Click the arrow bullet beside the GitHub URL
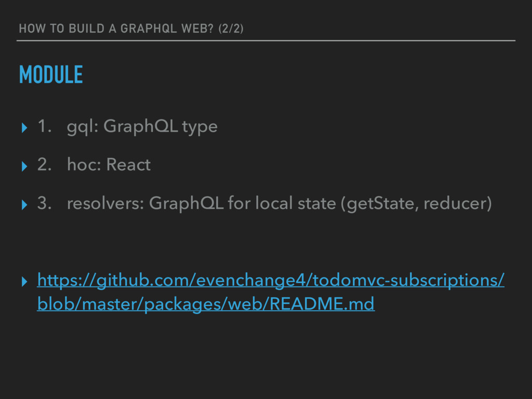 24,281
